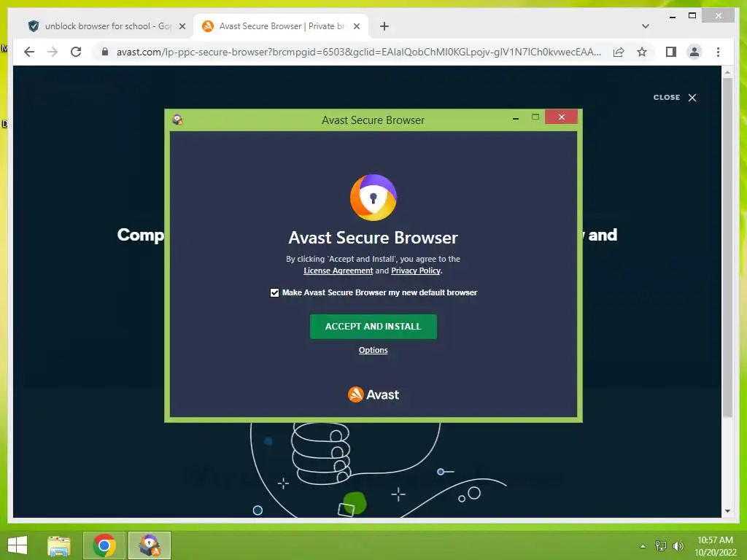This screenshot has width=747, height=560.
Task: Uncheck default browser checkbox
Action: [x=274, y=292]
